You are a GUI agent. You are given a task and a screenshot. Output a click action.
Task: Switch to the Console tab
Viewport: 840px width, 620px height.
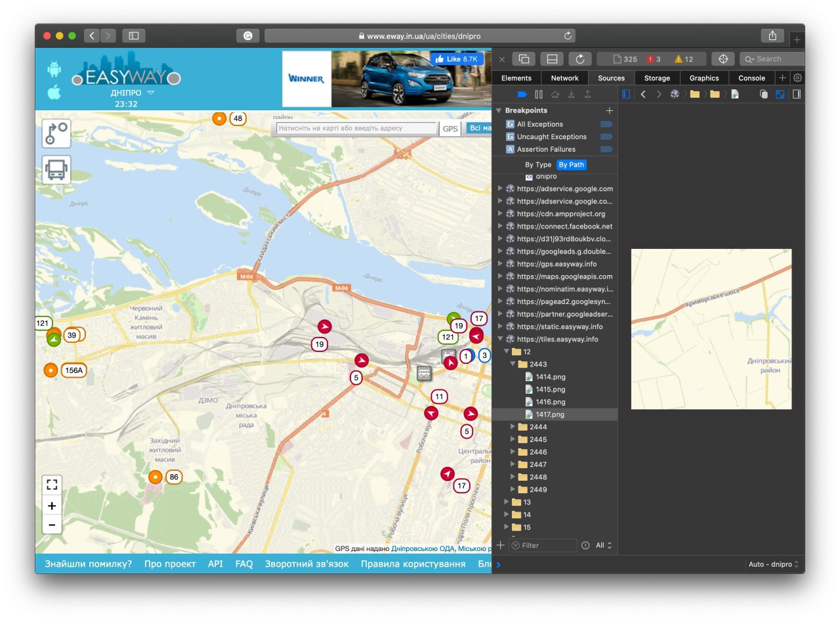click(x=752, y=77)
